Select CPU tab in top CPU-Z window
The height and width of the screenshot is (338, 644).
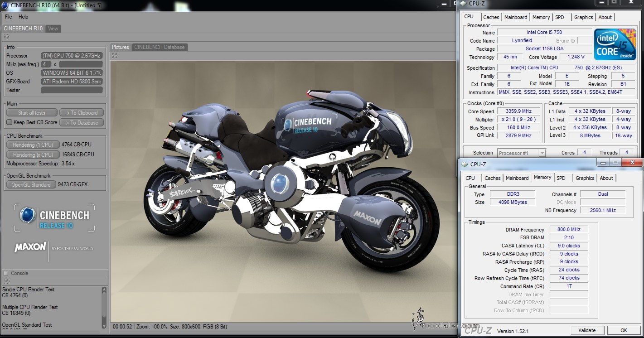[x=469, y=16]
